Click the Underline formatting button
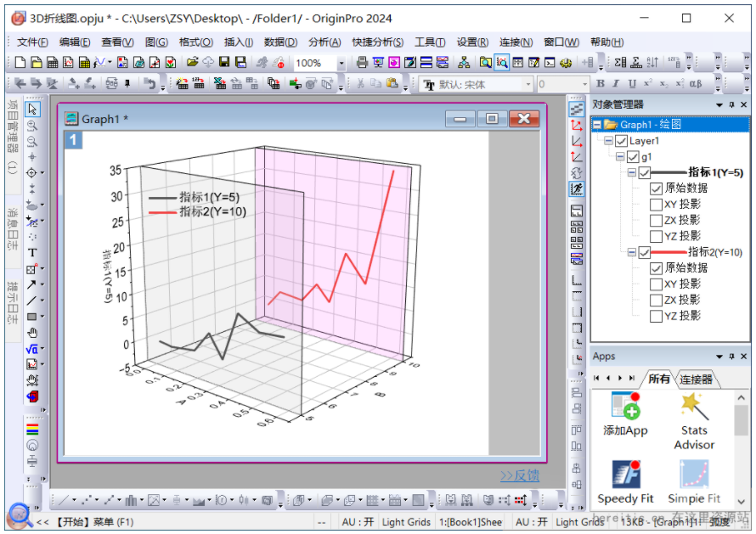 [632, 84]
